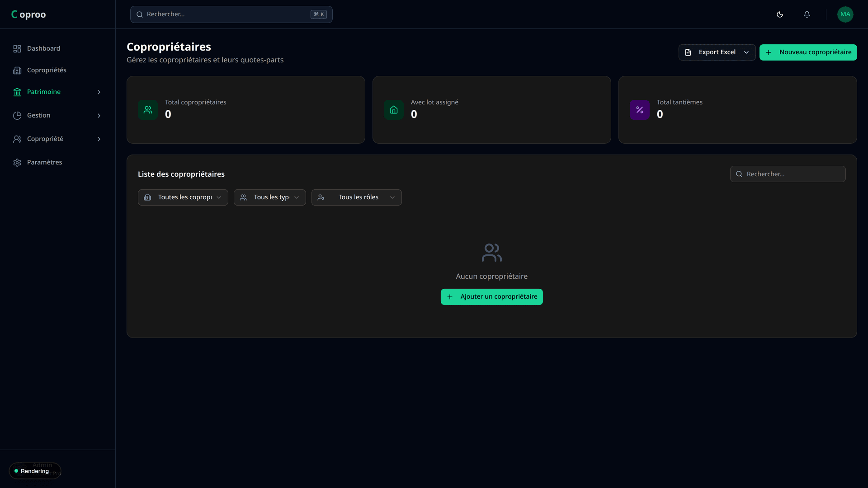Open the Tous les rôles filter dropdown
The width and height of the screenshot is (868, 488).
click(356, 197)
